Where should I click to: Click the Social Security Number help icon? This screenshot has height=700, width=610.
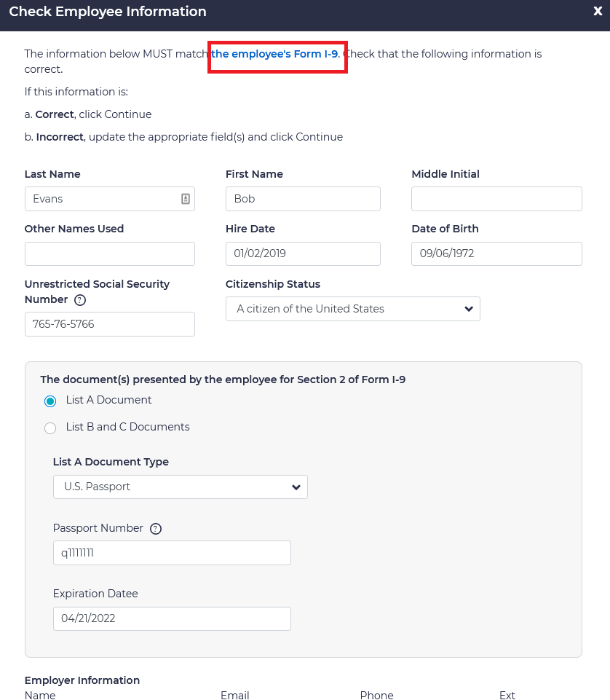tap(80, 300)
